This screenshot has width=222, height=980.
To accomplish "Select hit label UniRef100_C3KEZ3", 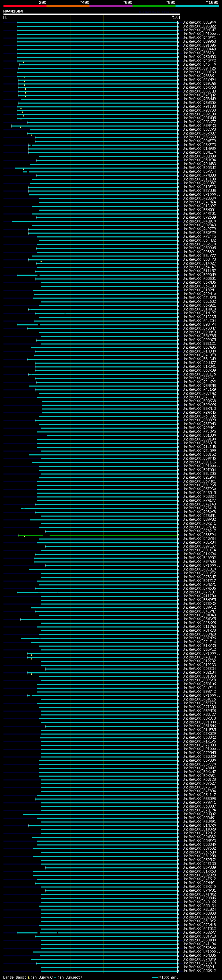I will click(199, 145).
